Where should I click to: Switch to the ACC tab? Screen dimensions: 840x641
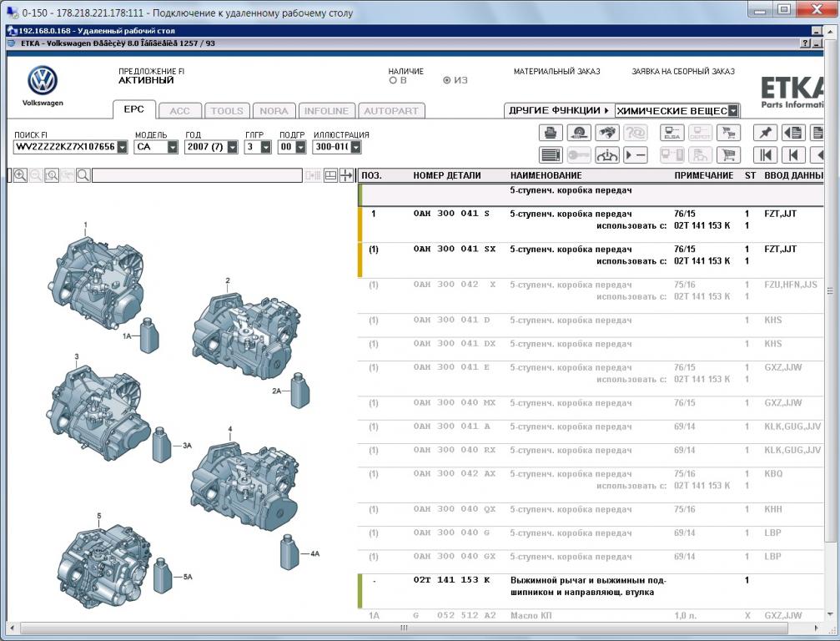(180, 111)
